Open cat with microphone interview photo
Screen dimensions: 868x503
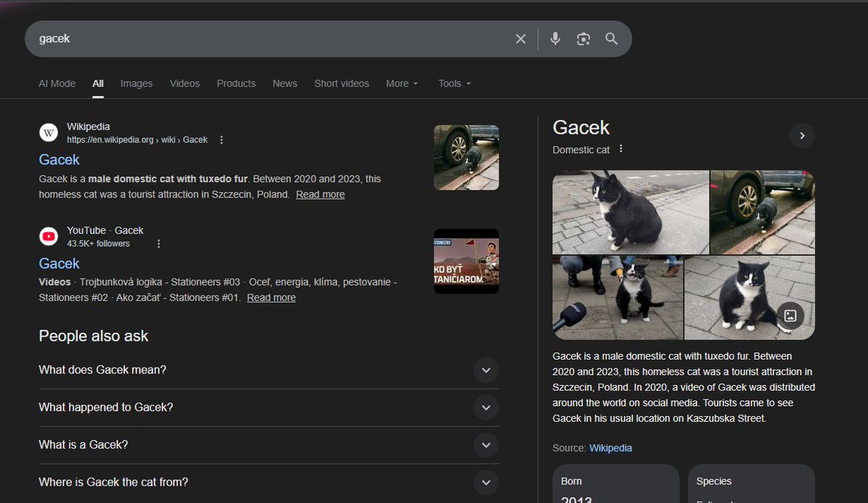point(618,297)
